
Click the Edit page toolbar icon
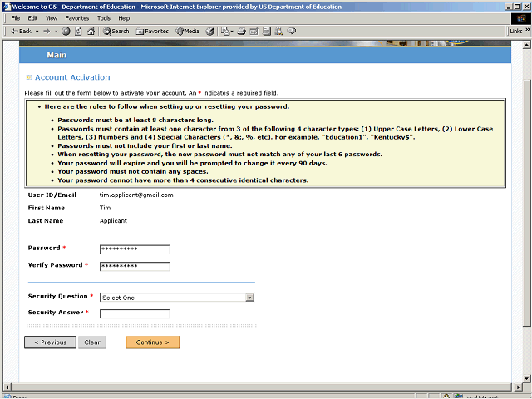[254, 32]
